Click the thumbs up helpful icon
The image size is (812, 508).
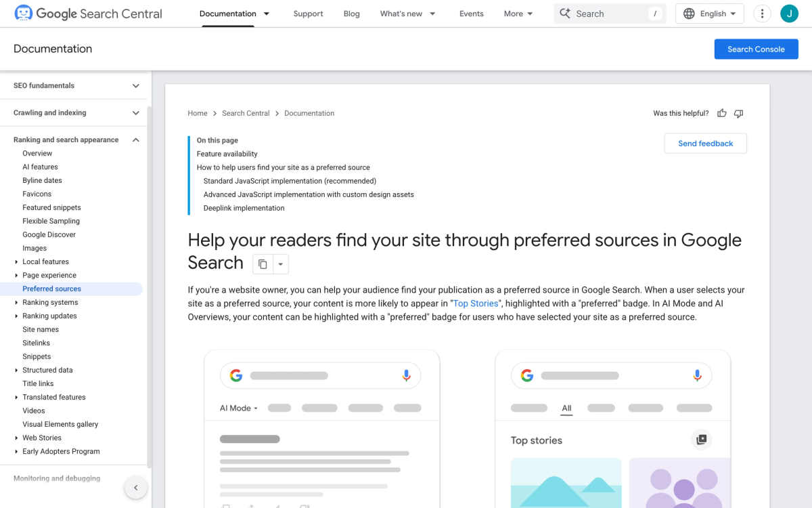click(x=722, y=113)
